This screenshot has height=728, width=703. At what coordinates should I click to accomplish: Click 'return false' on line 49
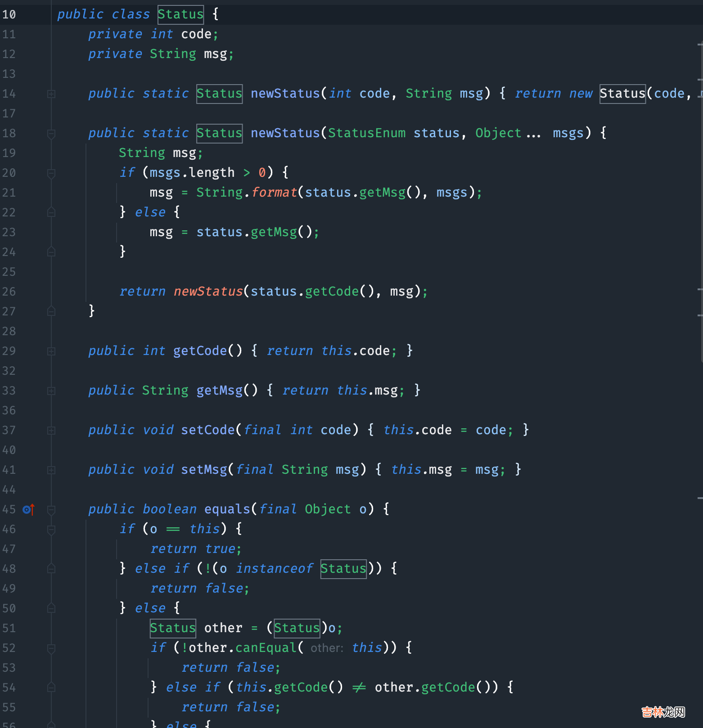[x=196, y=589]
